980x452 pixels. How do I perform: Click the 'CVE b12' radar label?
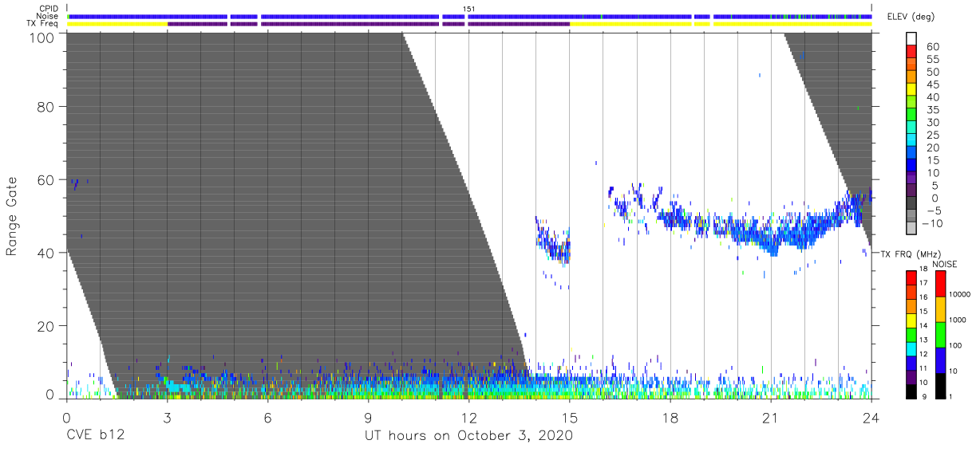pyautogui.click(x=94, y=436)
